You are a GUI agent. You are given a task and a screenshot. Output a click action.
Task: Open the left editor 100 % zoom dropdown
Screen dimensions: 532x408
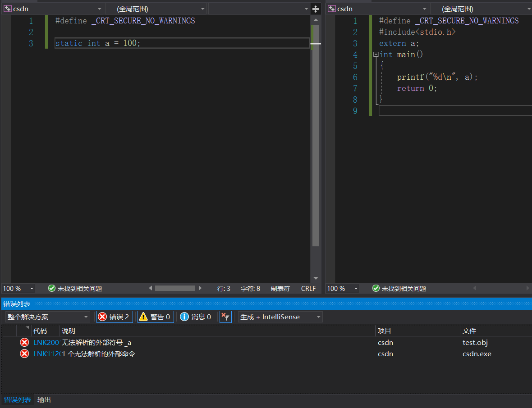pyautogui.click(x=18, y=288)
